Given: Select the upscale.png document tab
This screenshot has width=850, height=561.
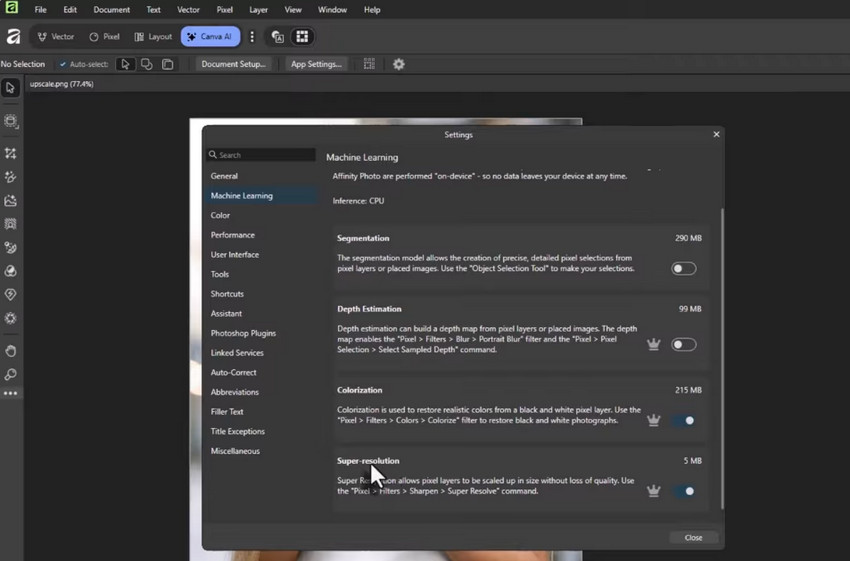Looking at the screenshot, I should click(61, 84).
